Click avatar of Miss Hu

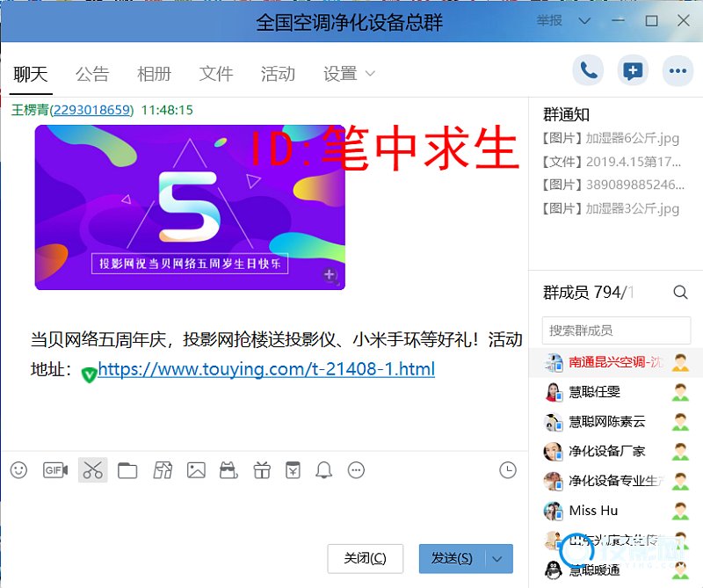pos(554,511)
